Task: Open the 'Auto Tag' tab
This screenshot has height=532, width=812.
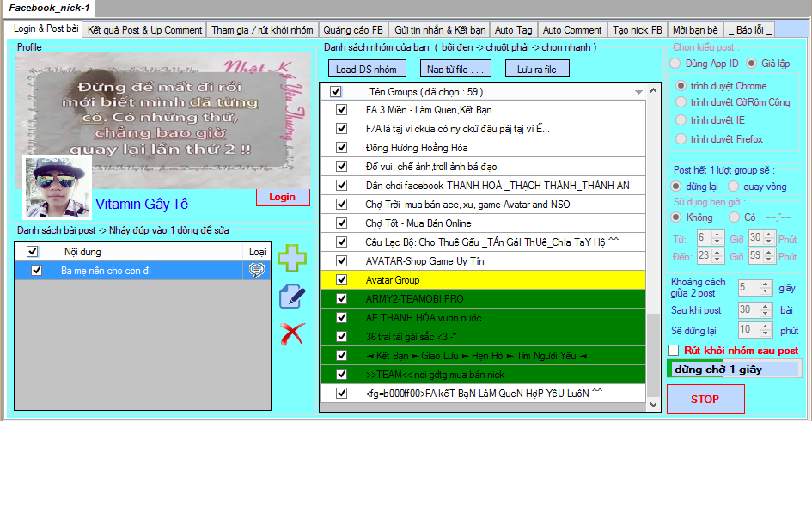Action: 513,30
